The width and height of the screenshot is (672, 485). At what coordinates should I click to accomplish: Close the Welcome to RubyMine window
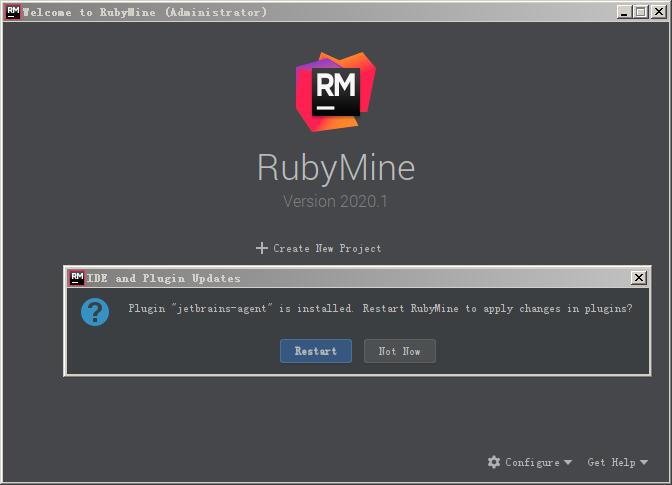[x=658, y=12]
